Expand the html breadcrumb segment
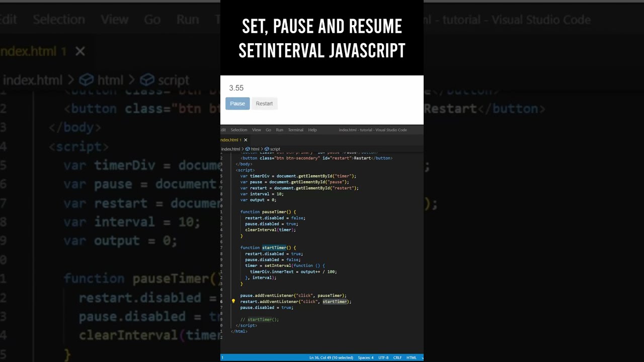The width and height of the screenshot is (644, 362). [x=255, y=149]
